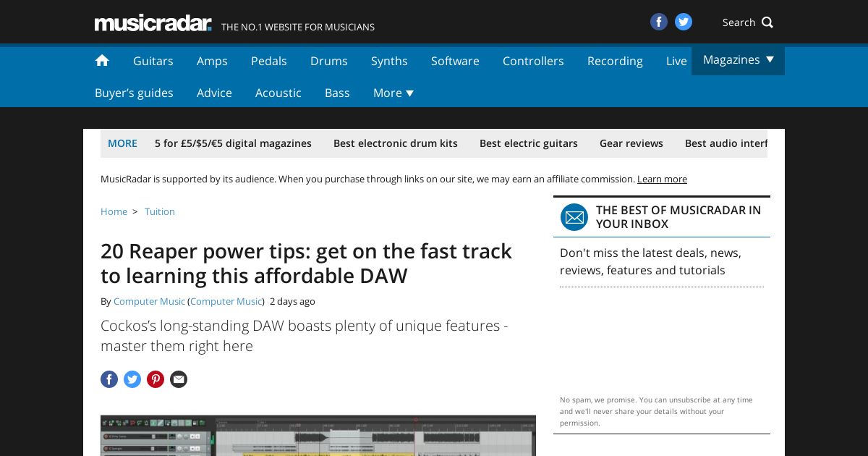
Task: Open Computer Music link in parentheses
Action: click(x=226, y=301)
